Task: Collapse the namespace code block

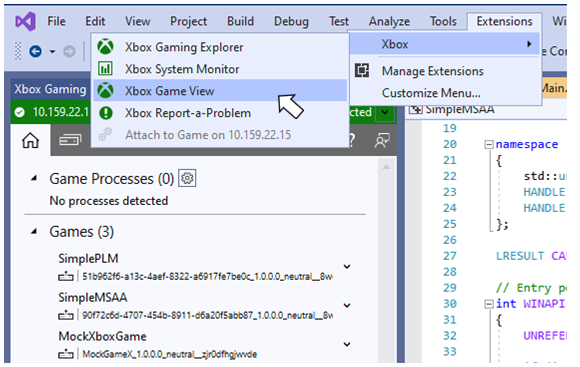Action: pyautogui.click(x=489, y=144)
